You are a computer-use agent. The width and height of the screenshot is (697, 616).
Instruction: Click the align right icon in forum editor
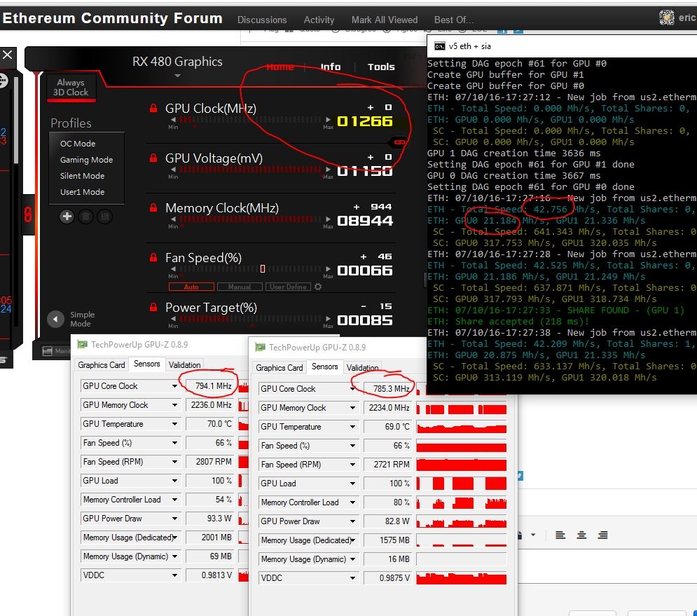point(602,535)
